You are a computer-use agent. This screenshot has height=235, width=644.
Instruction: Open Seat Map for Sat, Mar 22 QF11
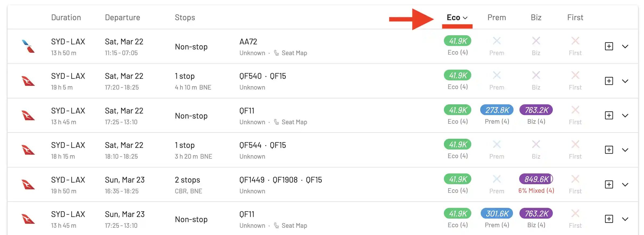(291, 122)
